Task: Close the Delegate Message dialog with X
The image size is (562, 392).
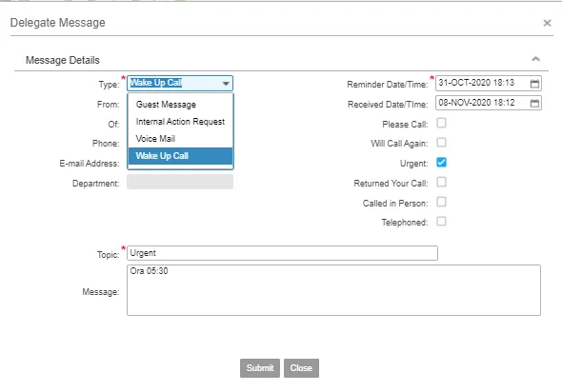Action: click(547, 23)
